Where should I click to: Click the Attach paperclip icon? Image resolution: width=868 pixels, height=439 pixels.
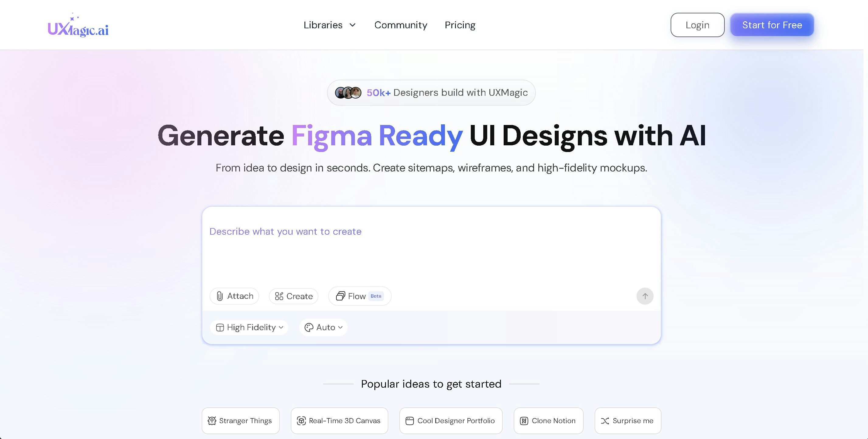coord(220,296)
